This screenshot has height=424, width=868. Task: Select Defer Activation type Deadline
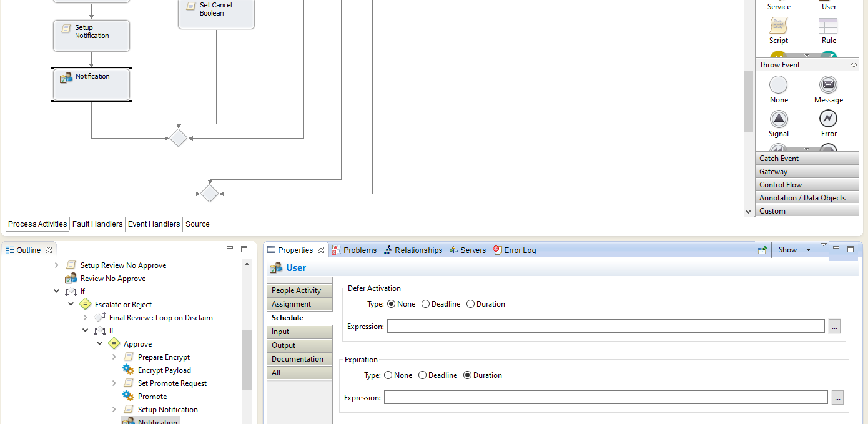coord(425,304)
